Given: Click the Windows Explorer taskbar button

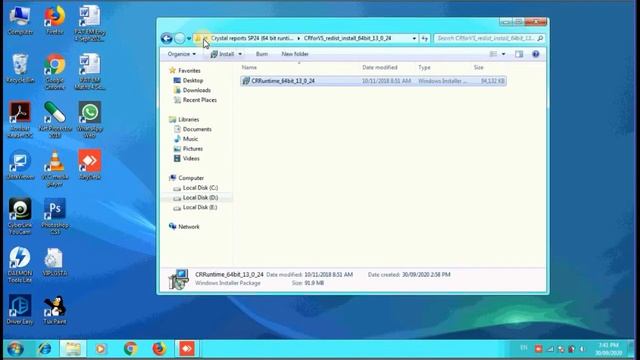Looking at the screenshot, I should coord(73,349).
